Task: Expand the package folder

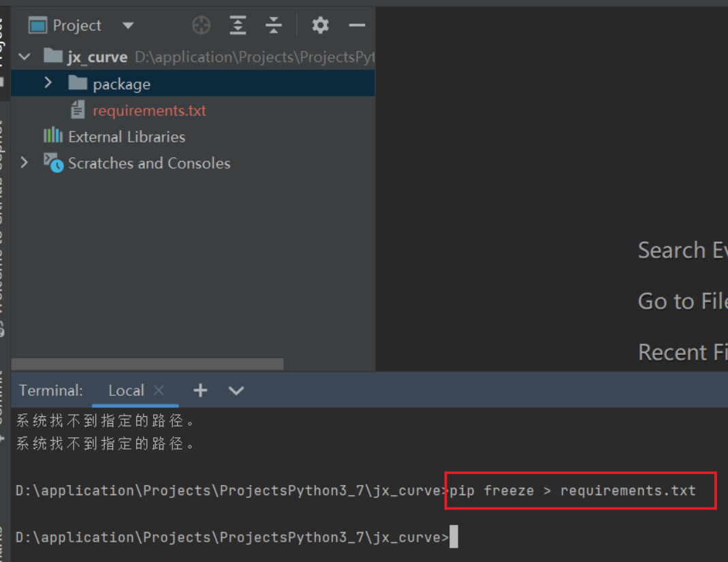Action: [x=48, y=83]
